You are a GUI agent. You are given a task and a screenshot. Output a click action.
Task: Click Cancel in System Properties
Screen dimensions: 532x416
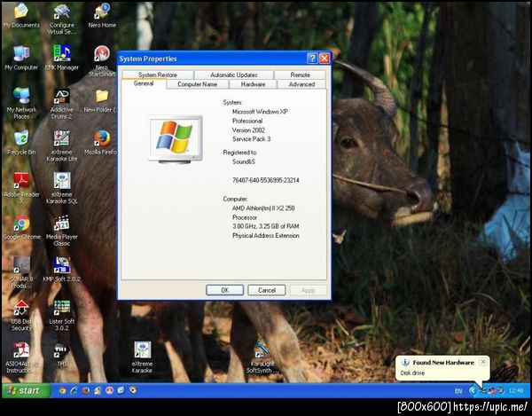pyautogui.click(x=267, y=290)
